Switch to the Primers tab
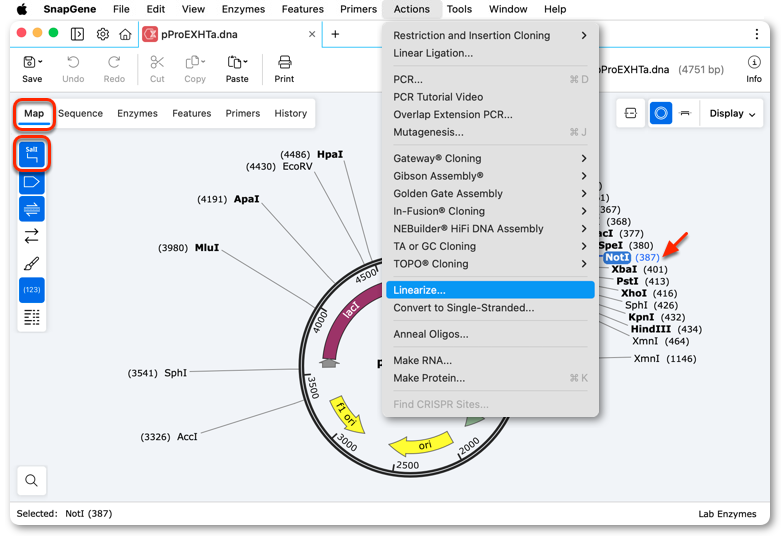The height and width of the screenshot is (536, 782). click(242, 113)
